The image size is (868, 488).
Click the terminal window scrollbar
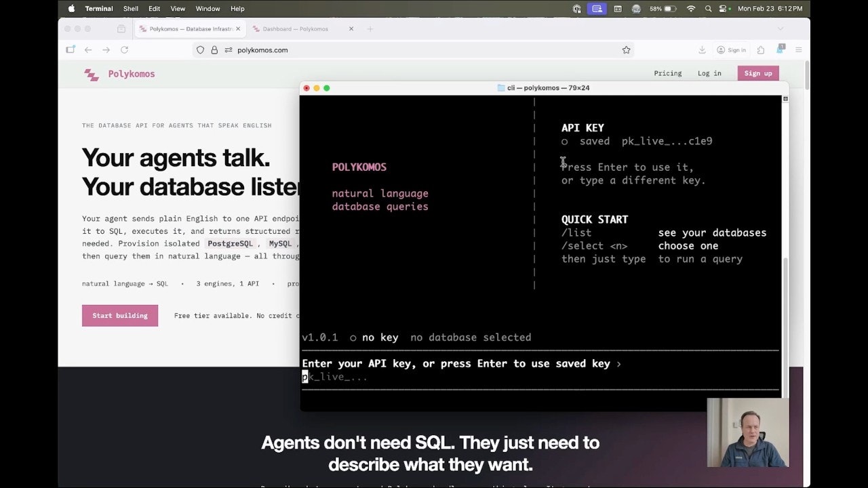785,327
